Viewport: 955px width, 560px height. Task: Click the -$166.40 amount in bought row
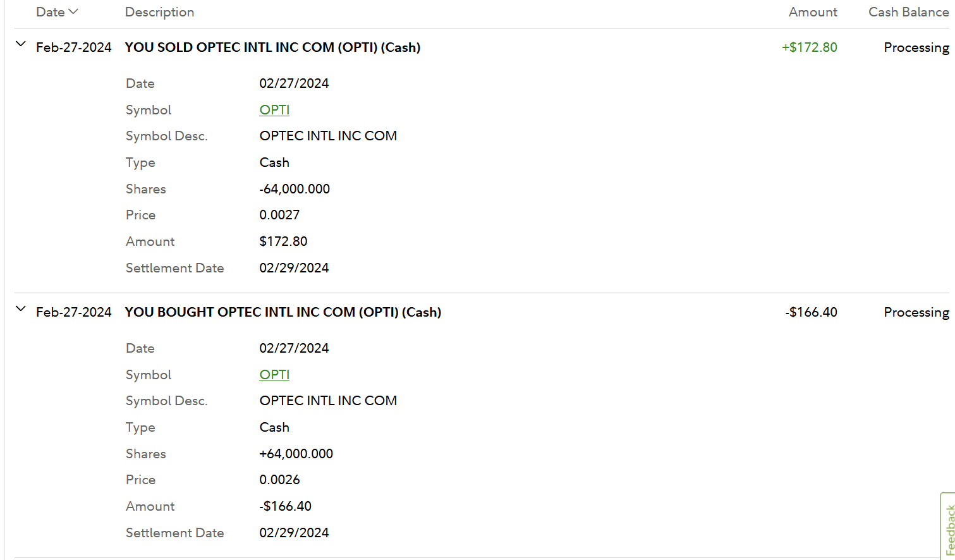coord(811,312)
